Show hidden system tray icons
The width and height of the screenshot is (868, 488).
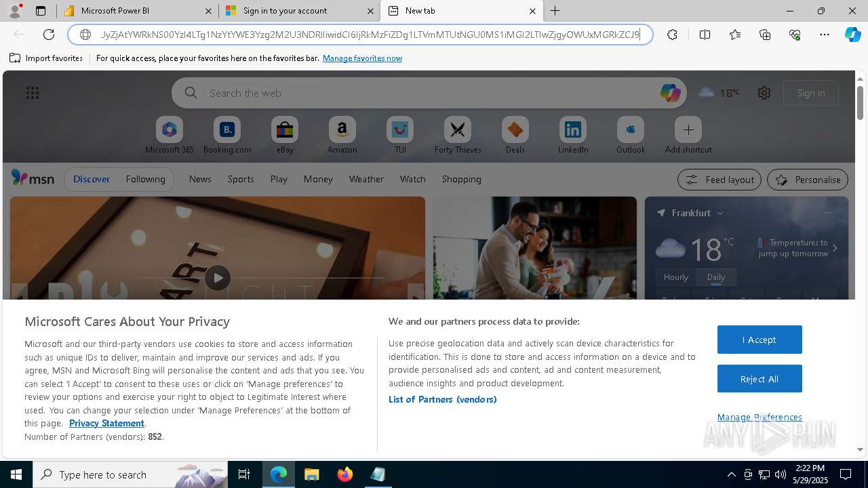(731, 474)
